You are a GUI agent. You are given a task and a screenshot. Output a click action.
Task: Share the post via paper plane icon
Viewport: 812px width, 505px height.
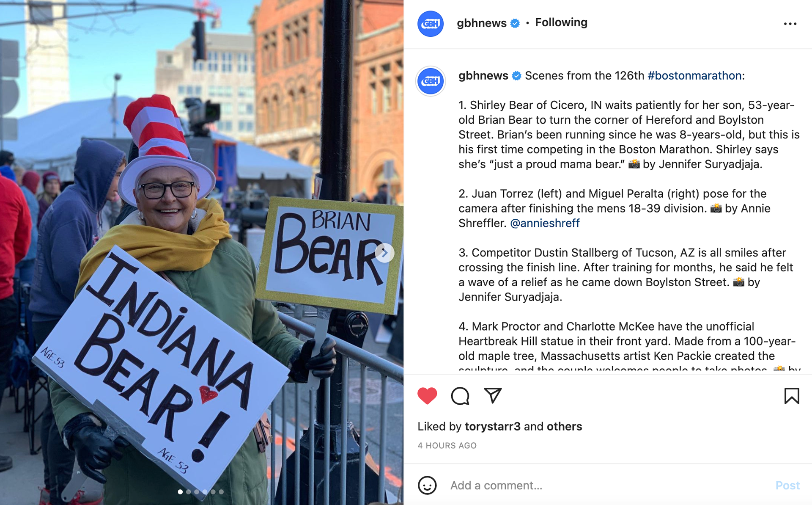pyautogui.click(x=493, y=395)
